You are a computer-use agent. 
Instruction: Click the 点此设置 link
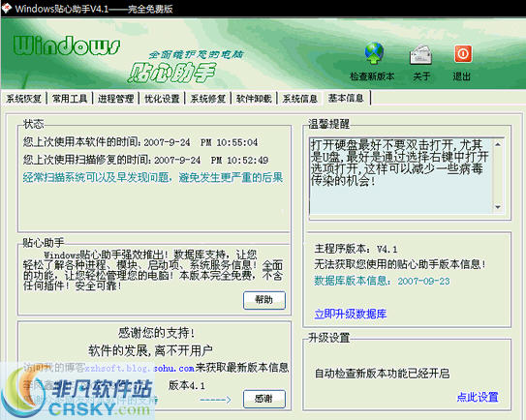(478, 397)
